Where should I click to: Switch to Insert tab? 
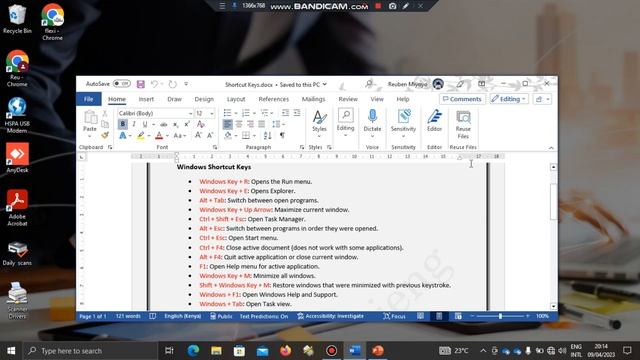pos(146,99)
